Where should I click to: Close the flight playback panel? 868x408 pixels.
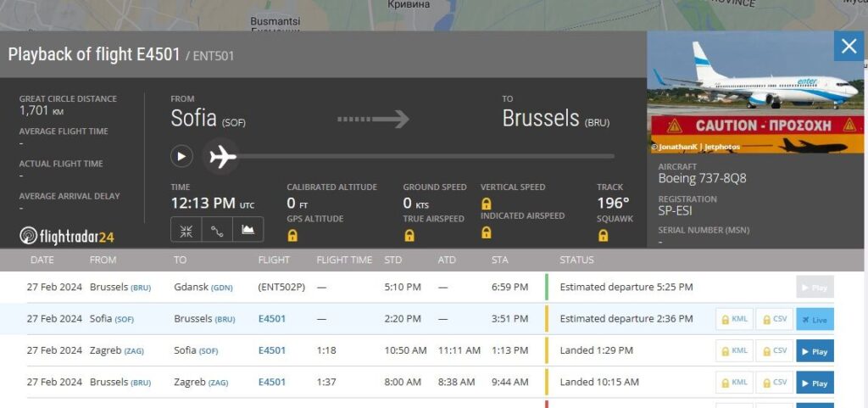(849, 46)
